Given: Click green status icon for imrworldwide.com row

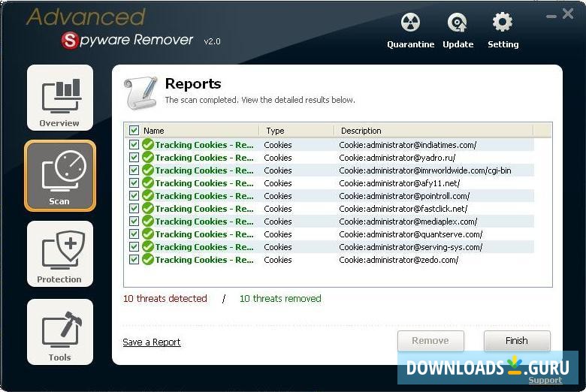Looking at the screenshot, I should pyautogui.click(x=148, y=170).
